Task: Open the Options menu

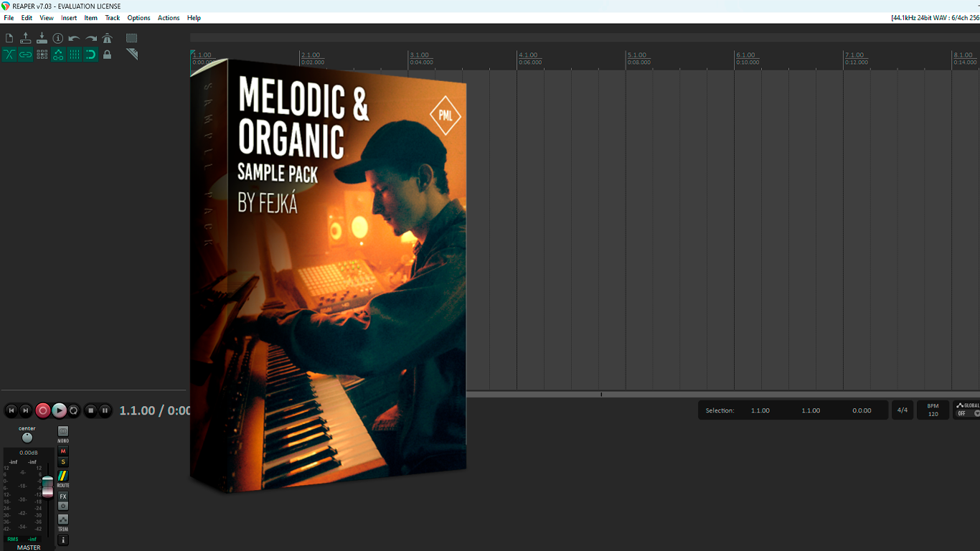Action: 138,18
